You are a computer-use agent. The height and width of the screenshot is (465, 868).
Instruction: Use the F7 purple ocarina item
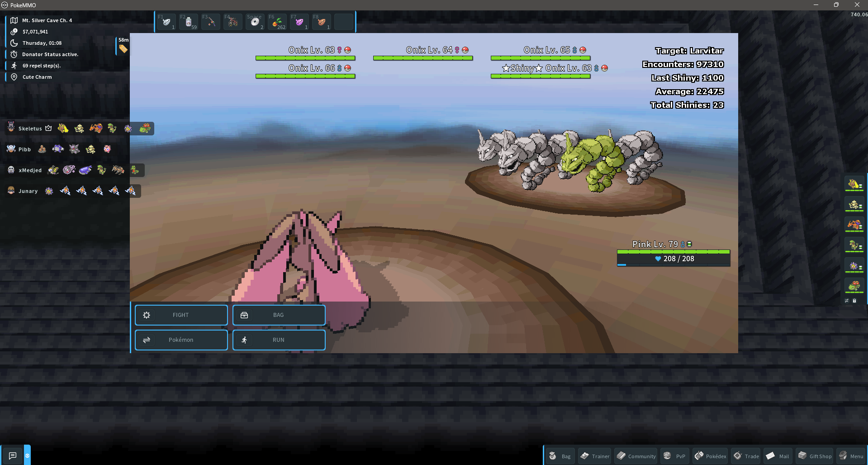click(x=299, y=22)
